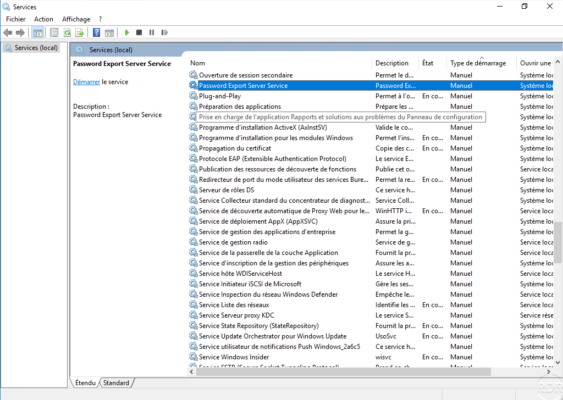563x400 pixels.
Task: Open the Affichage menu
Action: 76,19
